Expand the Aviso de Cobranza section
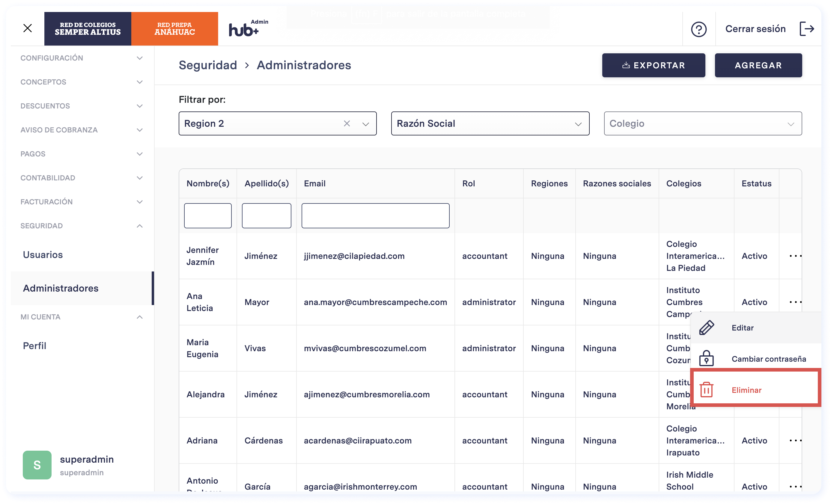 82,130
